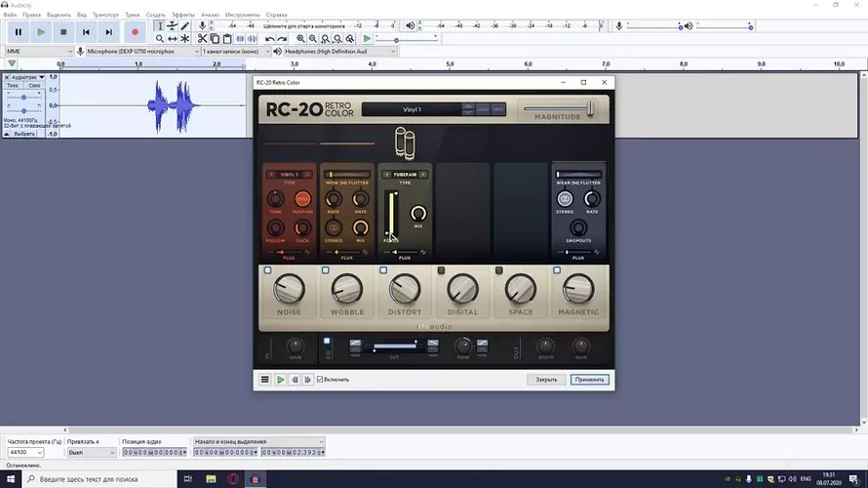Click the Paste clipboard icon

(x=227, y=39)
